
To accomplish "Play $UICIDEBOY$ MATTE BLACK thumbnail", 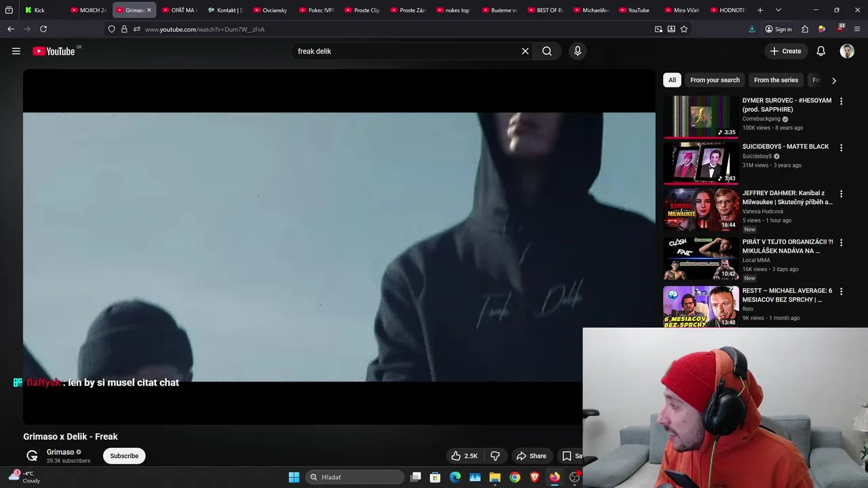I will click(701, 163).
